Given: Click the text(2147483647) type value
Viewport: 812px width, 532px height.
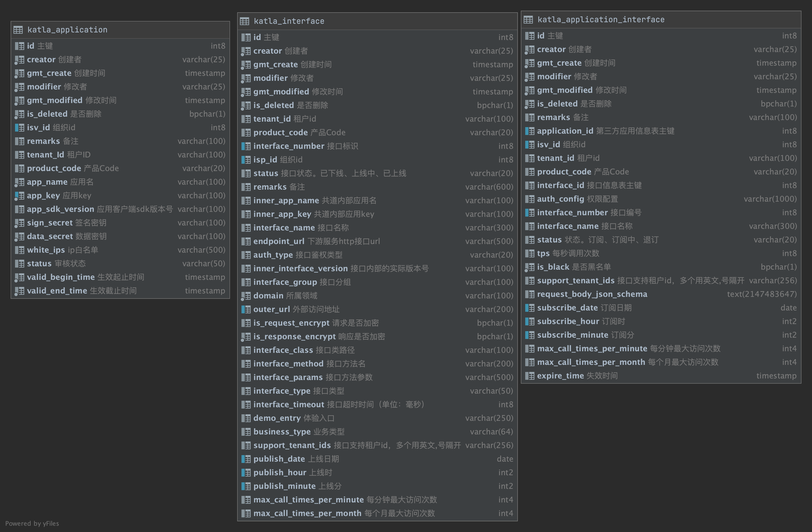Looking at the screenshot, I should pos(762,294).
